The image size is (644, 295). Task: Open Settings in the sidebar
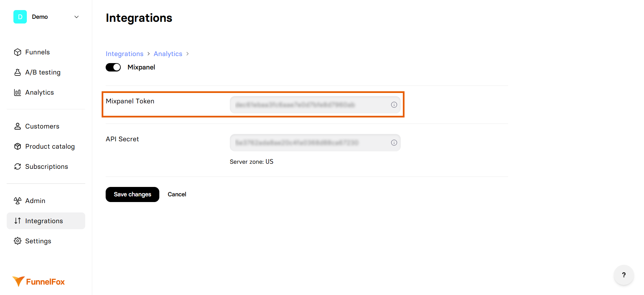tap(46, 241)
